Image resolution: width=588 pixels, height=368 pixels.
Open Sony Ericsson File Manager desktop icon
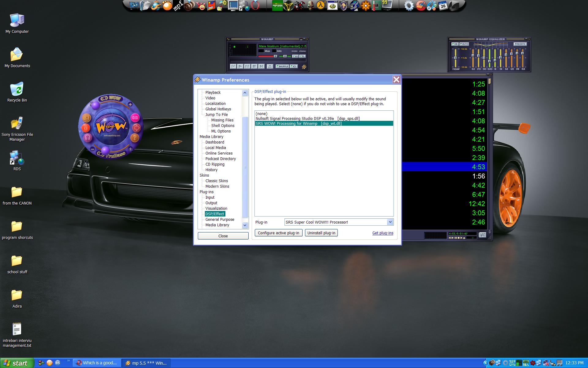click(x=17, y=129)
